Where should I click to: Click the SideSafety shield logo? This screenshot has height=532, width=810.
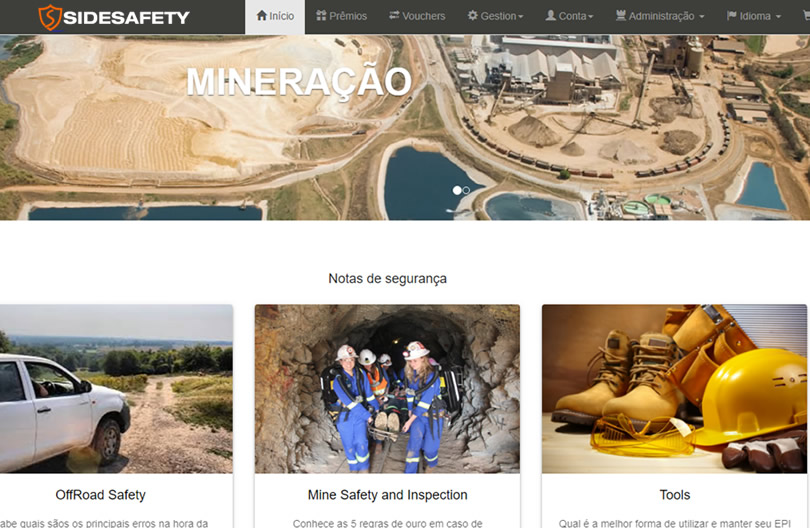(50, 17)
